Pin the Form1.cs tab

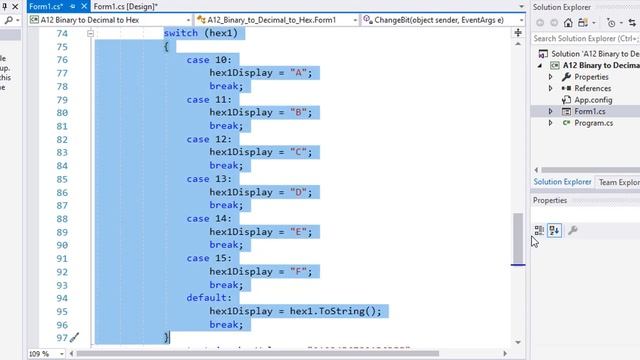pos(73,7)
